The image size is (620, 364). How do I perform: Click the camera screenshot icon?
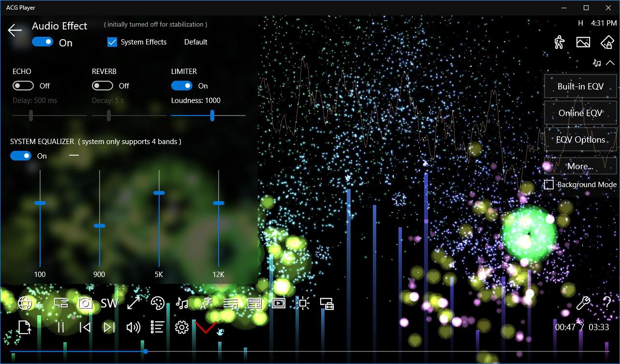85,303
